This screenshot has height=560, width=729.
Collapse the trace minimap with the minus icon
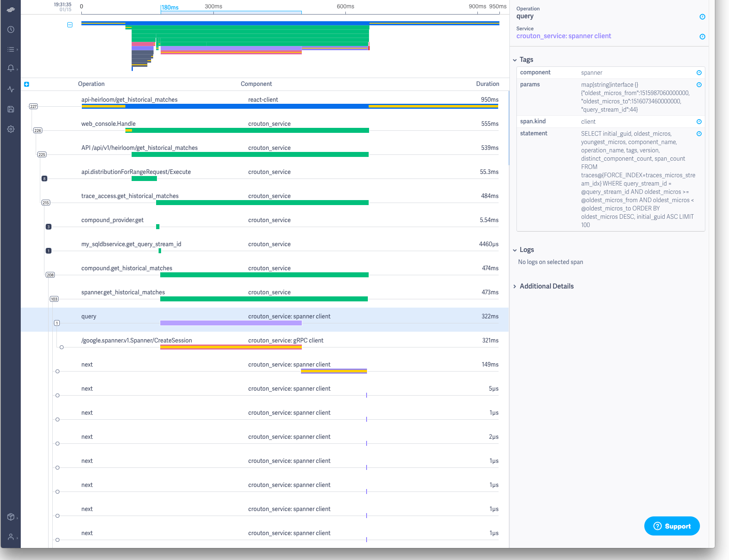point(70,25)
